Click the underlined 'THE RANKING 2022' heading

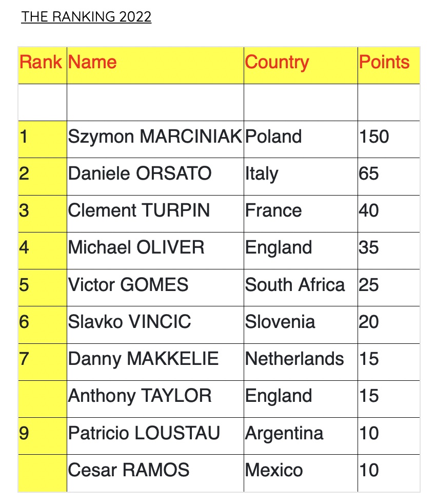[x=86, y=17]
